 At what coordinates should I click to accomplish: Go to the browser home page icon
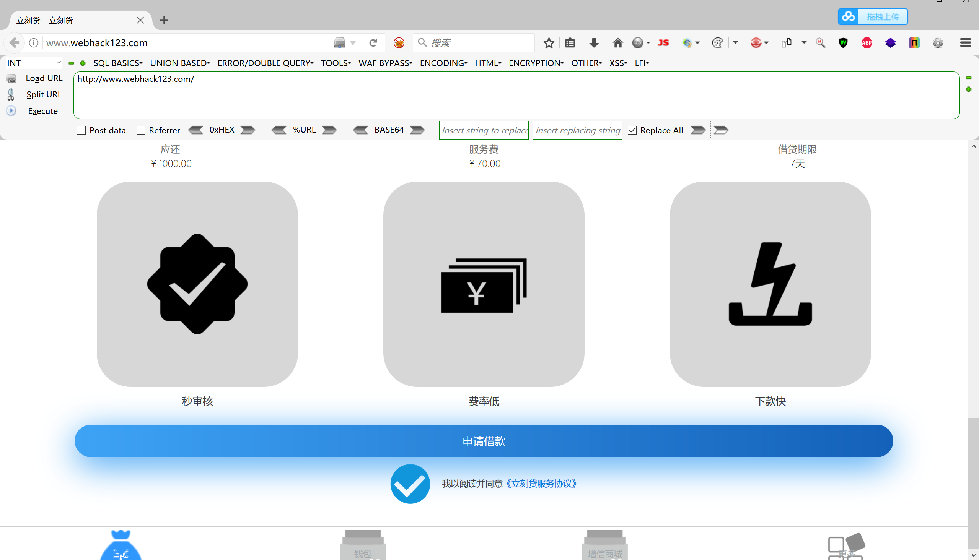[x=617, y=43]
